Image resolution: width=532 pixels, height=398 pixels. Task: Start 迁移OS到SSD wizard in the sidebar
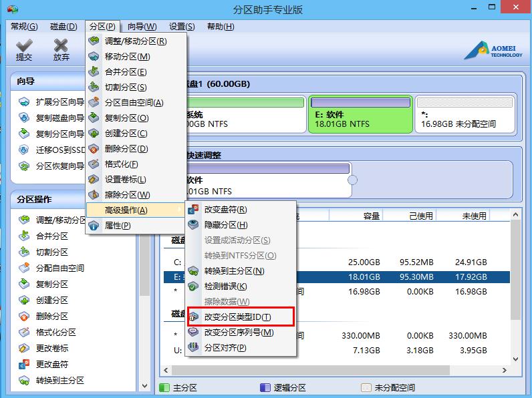60,150
